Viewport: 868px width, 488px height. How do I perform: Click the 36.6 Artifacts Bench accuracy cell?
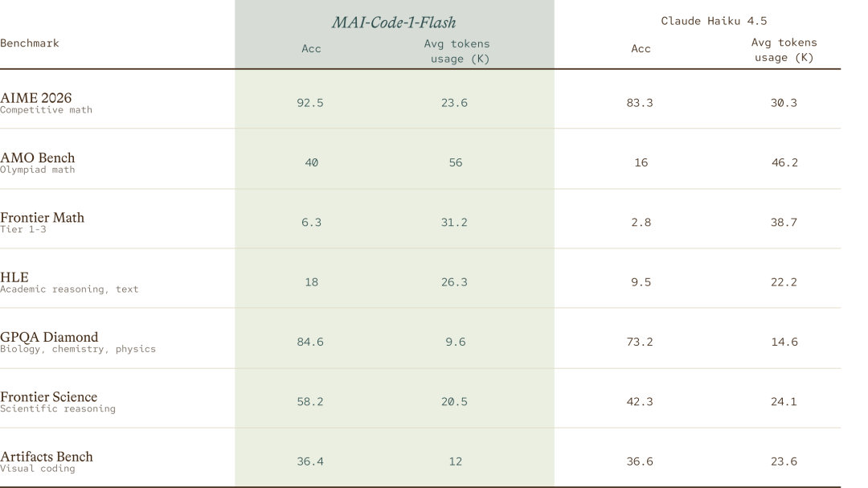[640, 462]
